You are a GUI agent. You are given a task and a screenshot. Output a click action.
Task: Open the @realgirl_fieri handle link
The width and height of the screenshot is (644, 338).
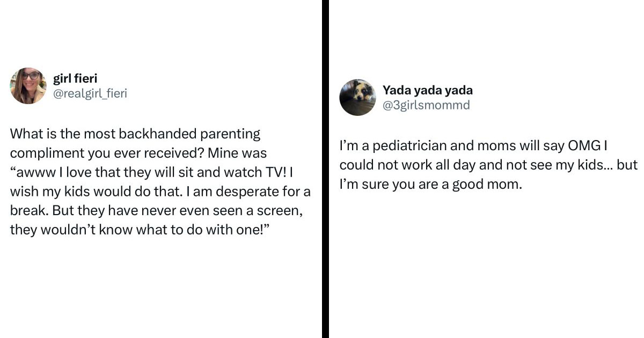pos(90,93)
